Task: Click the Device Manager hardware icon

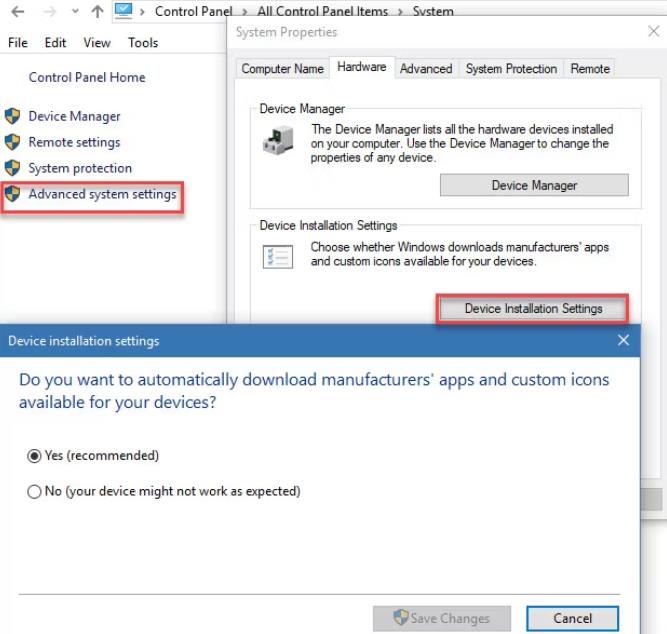Action: [278, 140]
